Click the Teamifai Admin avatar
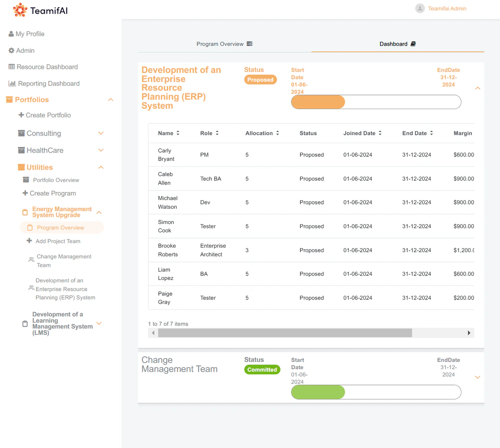The width and height of the screenshot is (500, 448). [420, 8]
